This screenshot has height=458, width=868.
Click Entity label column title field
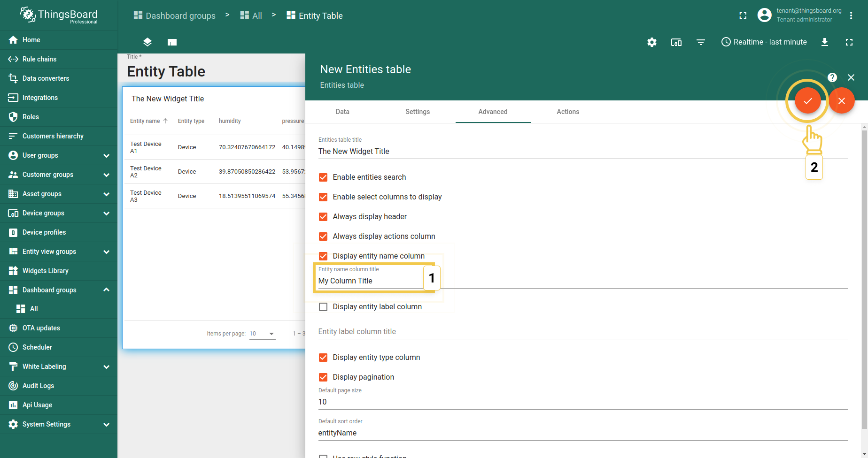[x=583, y=331]
